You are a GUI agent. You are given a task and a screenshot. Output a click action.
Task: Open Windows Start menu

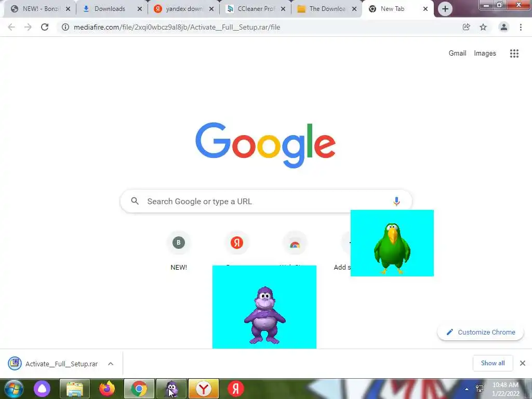coord(14,389)
